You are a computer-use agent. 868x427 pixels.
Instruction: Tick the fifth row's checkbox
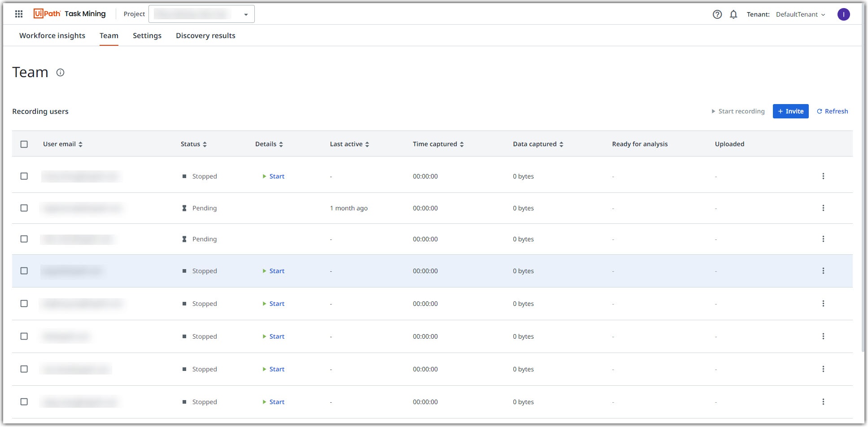(24, 304)
